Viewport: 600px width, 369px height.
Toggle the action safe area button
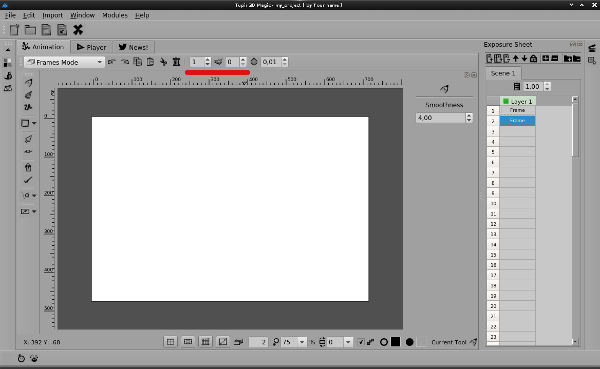[188, 342]
